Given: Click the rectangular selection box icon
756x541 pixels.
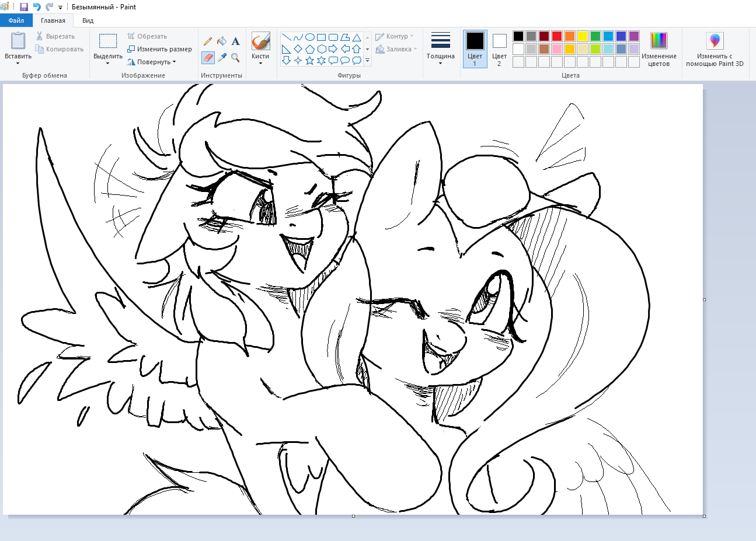Looking at the screenshot, I should (x=108, y=41).
